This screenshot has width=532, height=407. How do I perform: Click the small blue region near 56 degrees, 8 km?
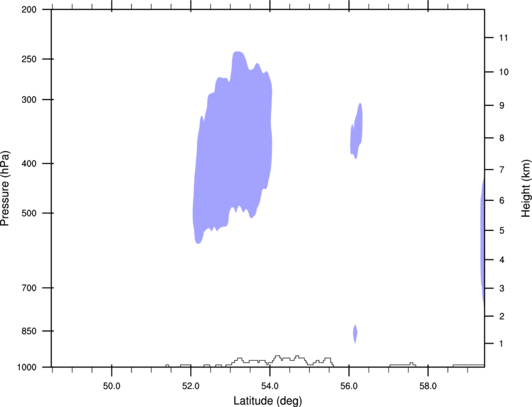[357, 131]
